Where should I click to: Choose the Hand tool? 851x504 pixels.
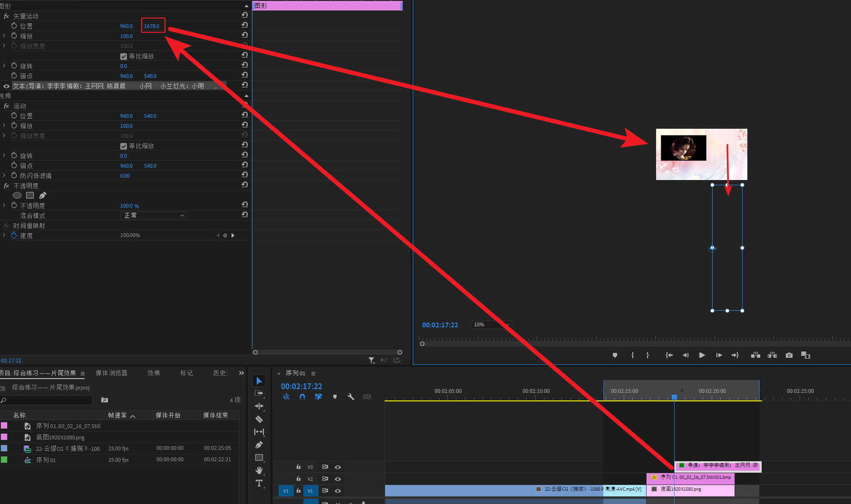259,470
